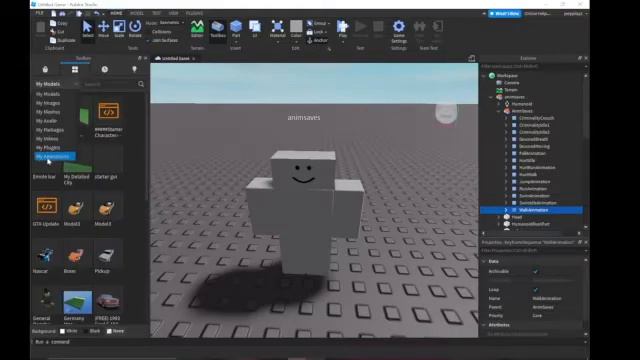This screenshot has height=360, width=640.
Task: Open the FILE menu
Action: pos(40,13)
